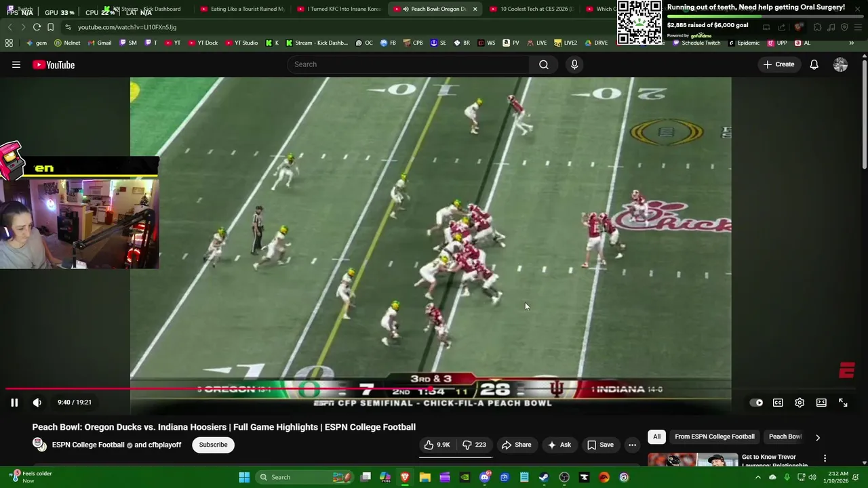Go to the YouTube home logo

click(54, 65)
